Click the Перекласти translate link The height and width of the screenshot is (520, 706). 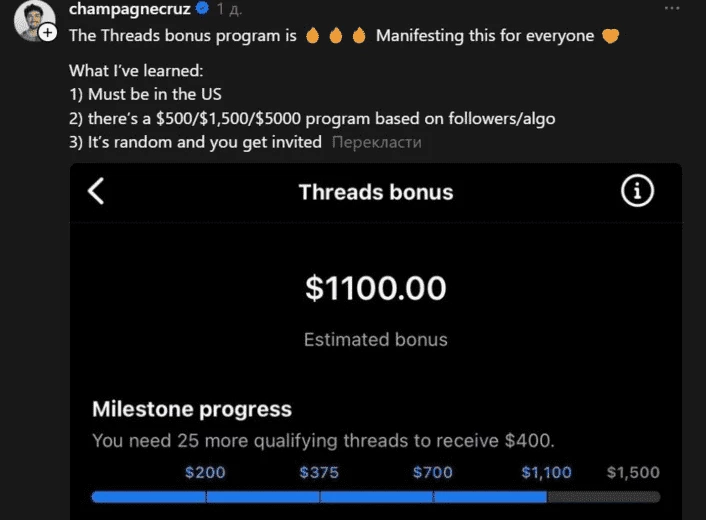coord(376,142)
